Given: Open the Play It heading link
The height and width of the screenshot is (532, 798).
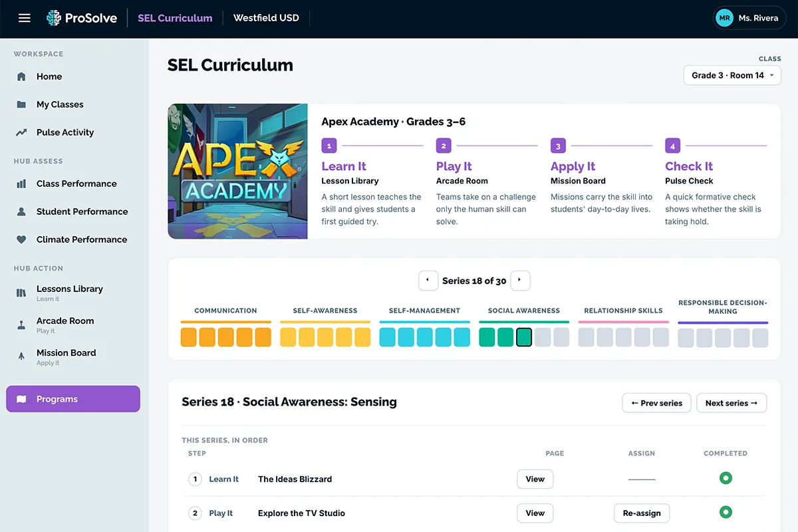Looking at the screenshot, I should (x=454, y=166).
